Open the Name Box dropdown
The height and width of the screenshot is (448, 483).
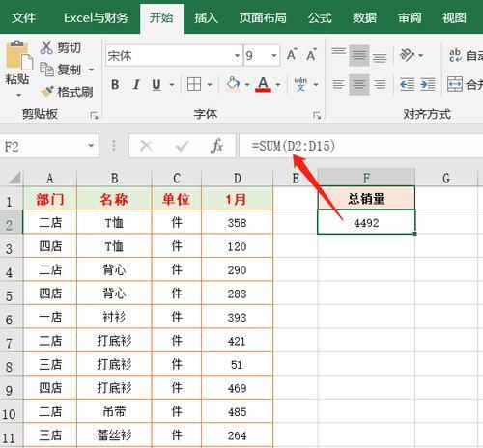[91, 146]
